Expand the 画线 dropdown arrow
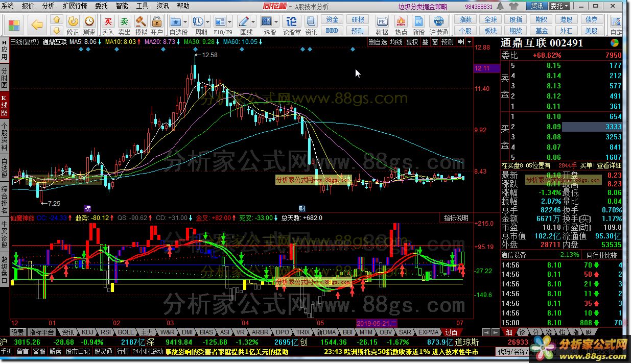The width and height of the screenshot is (632, 364). pos(252,22)
